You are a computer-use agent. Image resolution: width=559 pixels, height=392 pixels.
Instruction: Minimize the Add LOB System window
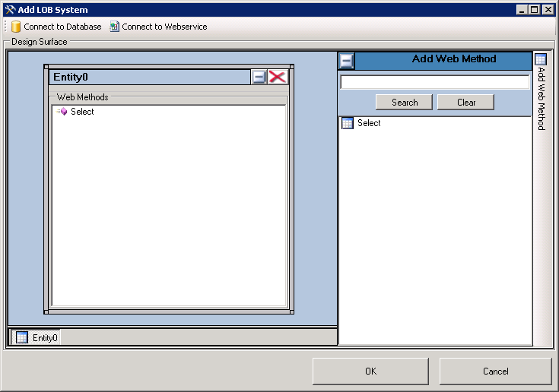click(x=522, y=10)
